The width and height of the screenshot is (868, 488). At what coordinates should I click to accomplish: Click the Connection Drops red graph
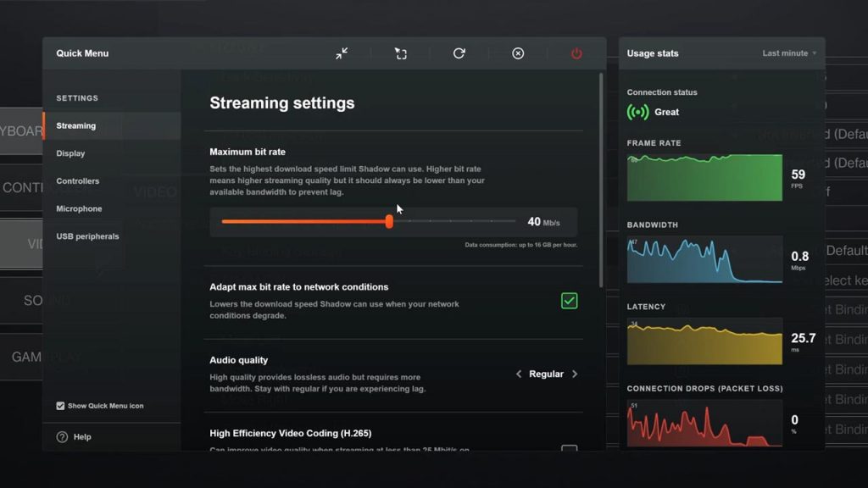pos(704,424)
